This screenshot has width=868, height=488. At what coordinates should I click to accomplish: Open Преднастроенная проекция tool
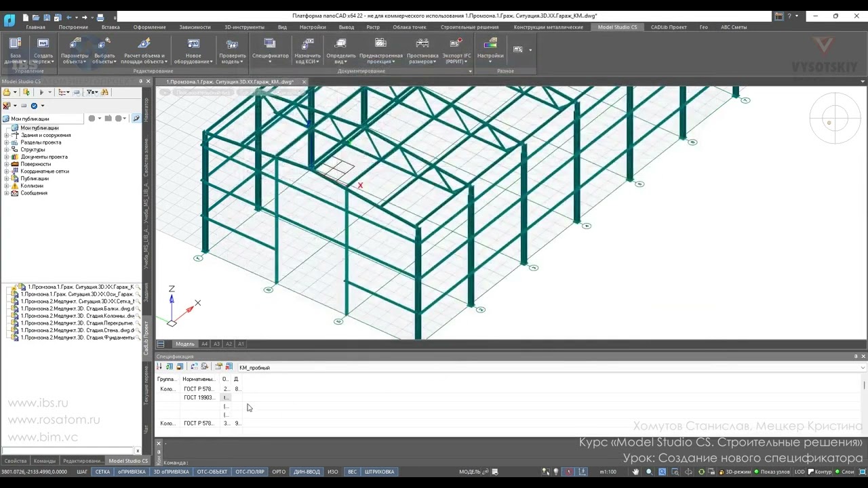pyautogui.click(x=380, y=50)
